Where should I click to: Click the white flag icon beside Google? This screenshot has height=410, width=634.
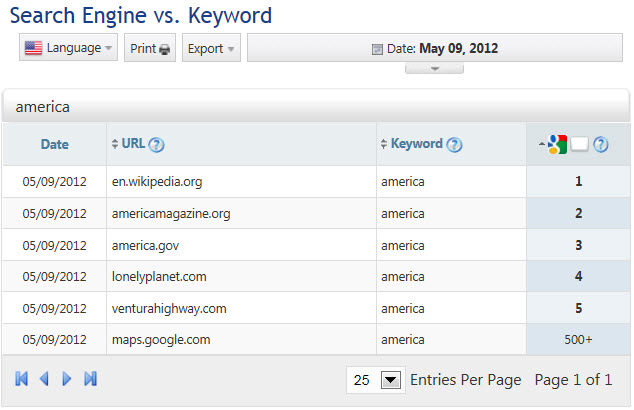(579, 144)
